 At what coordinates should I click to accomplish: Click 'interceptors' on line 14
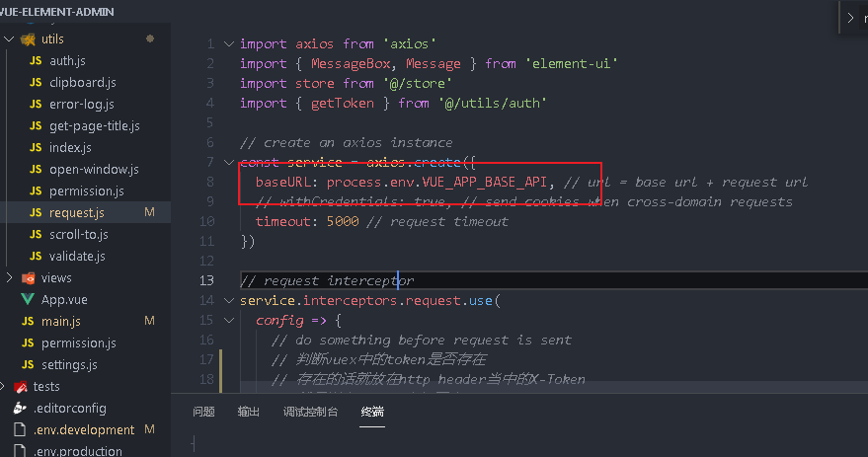pyautogui.click(x=350, y=300)
